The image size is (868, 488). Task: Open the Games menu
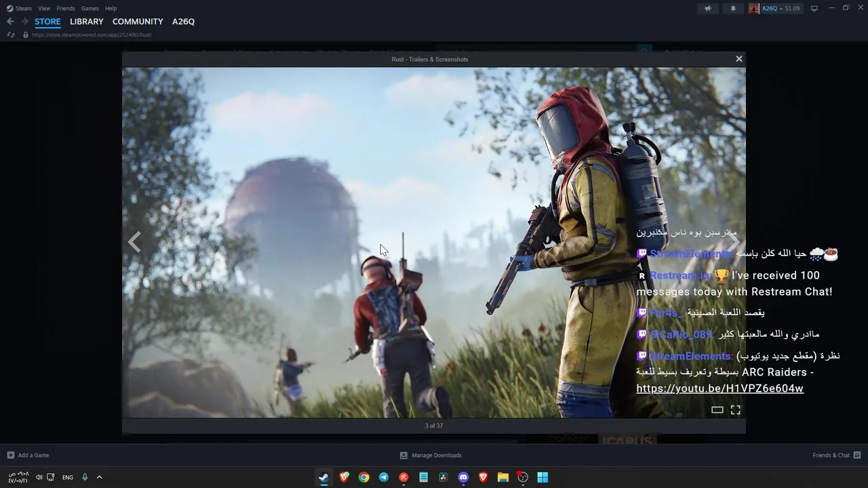(x=90, y=8)
